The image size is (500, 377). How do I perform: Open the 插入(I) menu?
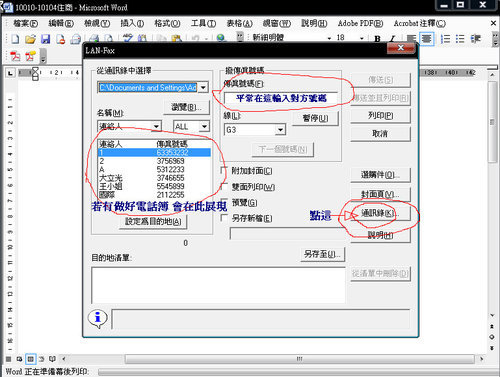click(x=132, y=24)
